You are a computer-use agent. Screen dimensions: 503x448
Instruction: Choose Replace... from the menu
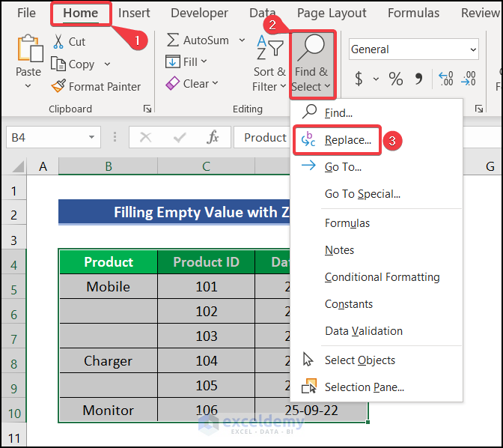coord(347,140)
